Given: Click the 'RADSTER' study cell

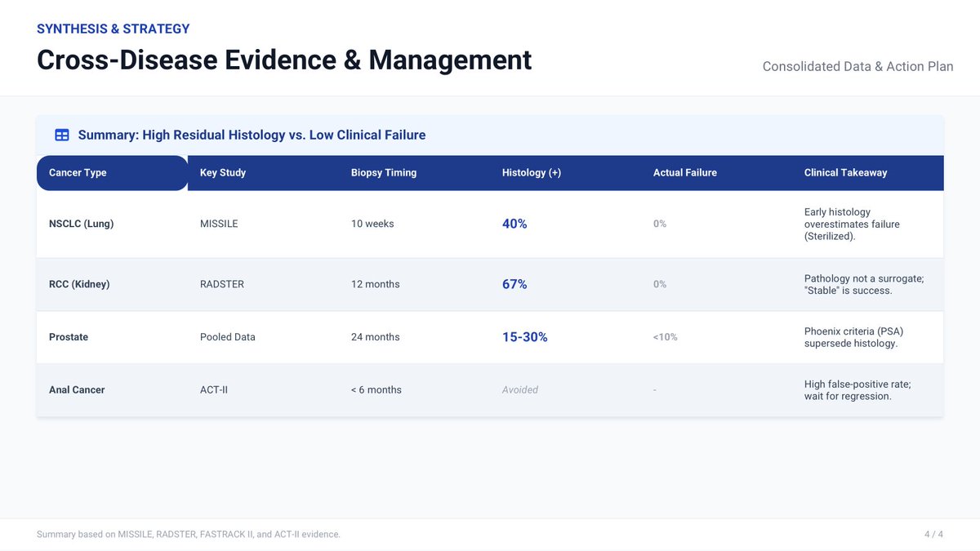Looking at the screenshot, I should (222, 284).
